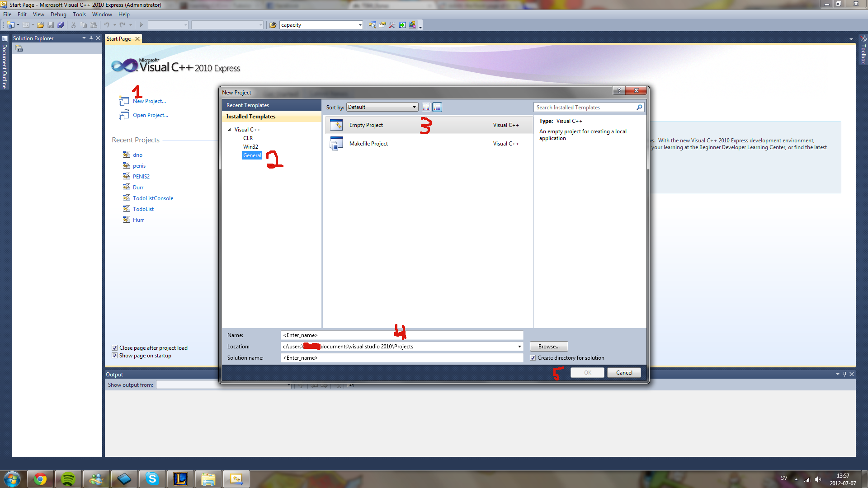Image resolution: width=868 pixels, height=488 pixels.
Task: Select the Win32 template category
Action: pos(250,147)
